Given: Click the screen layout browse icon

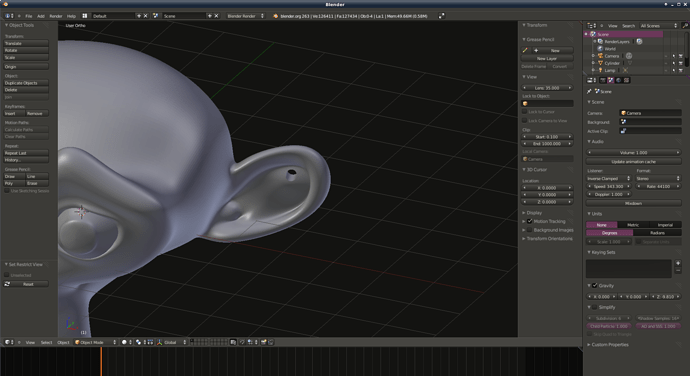Looking at the screenshot, I should [x=85, y=16].
